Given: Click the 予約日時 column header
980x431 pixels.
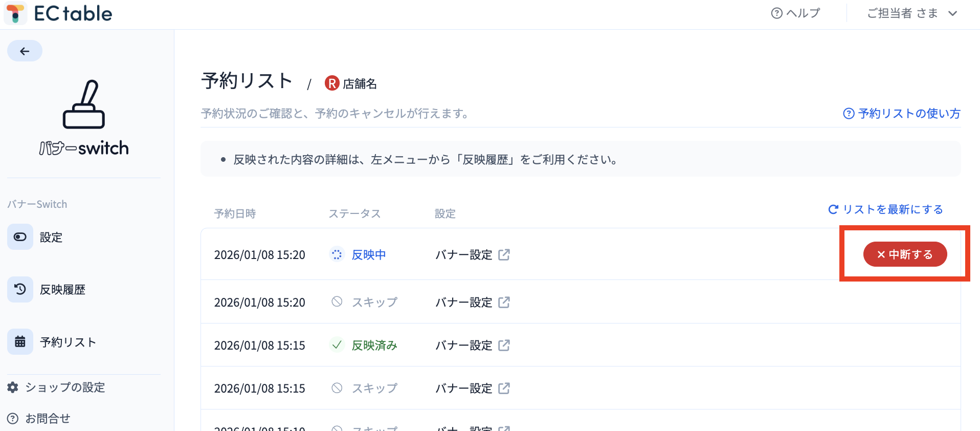Looking at the screenshot, I should pos(235,213).
